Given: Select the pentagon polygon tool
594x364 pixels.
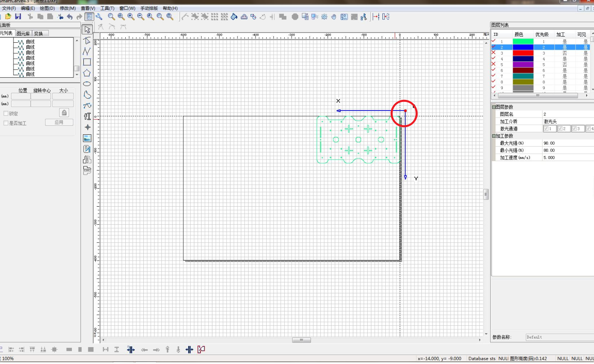Looking at the screenshot, I should coord(87,73).
